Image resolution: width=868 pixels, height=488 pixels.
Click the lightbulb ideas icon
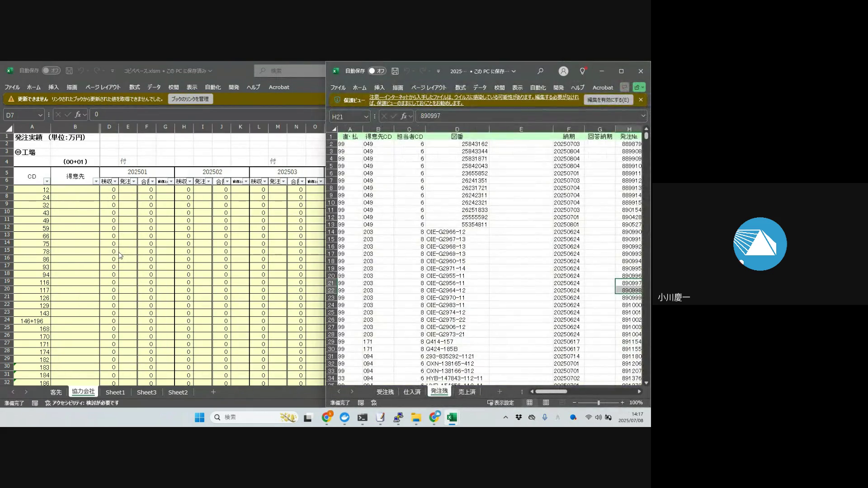click(x=582, y=71)
